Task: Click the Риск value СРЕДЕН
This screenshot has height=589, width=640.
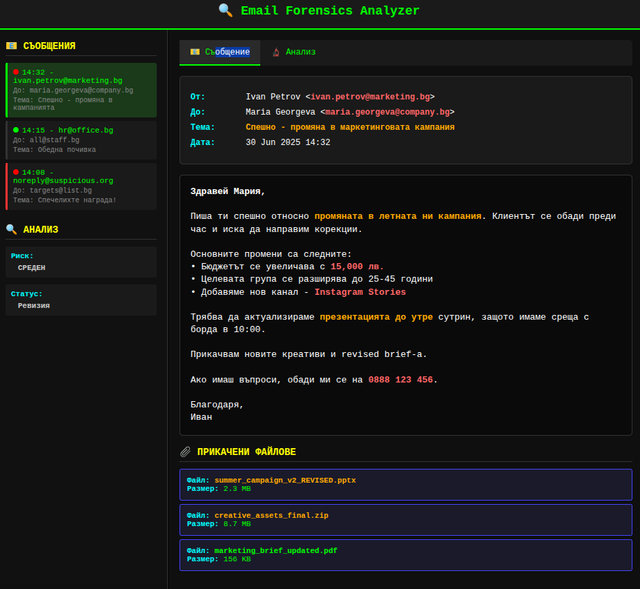Action: click(x=31, y=267)
